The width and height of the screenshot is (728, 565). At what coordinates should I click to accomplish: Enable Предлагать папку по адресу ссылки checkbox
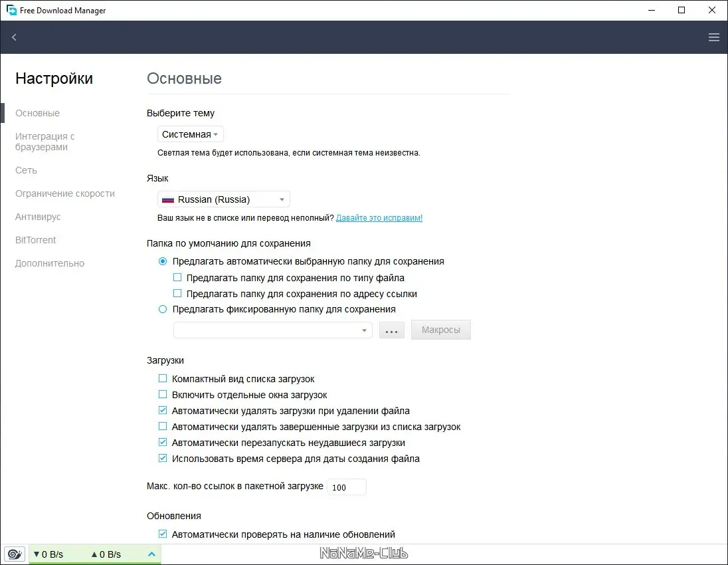click(177, 293)
